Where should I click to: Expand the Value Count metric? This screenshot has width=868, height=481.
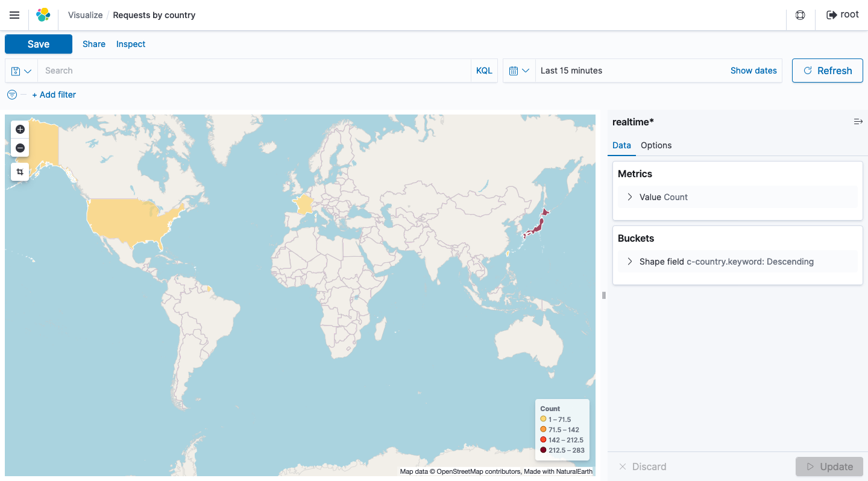pos(630,196)
